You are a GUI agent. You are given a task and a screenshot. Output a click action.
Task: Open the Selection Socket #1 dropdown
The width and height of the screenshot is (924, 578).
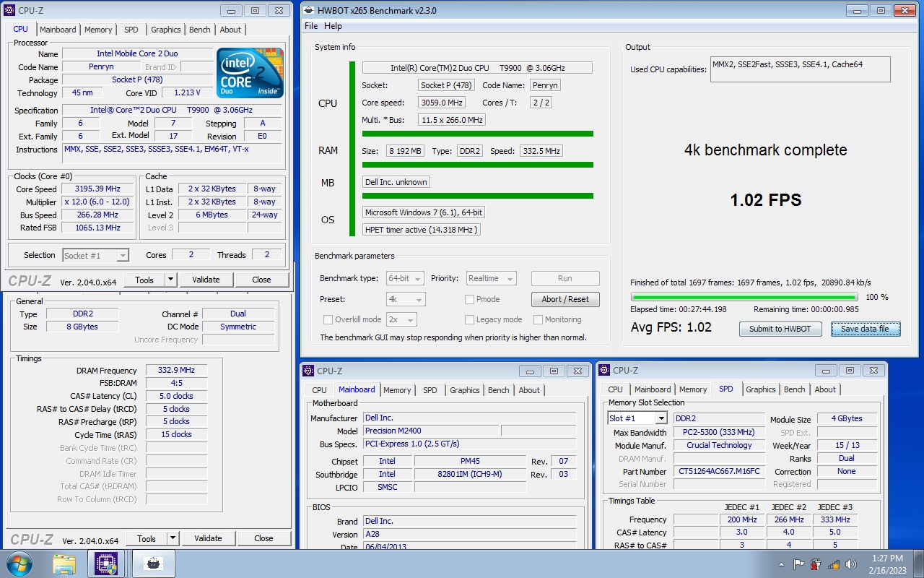tap(95, 255)
